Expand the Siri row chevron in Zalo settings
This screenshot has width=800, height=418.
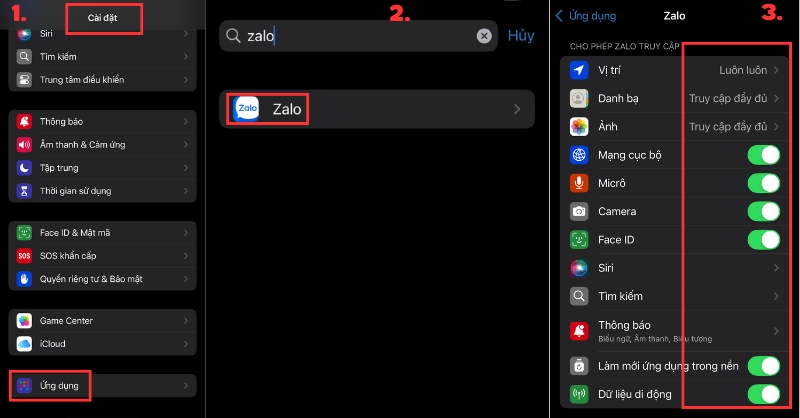tap(776, 268)
